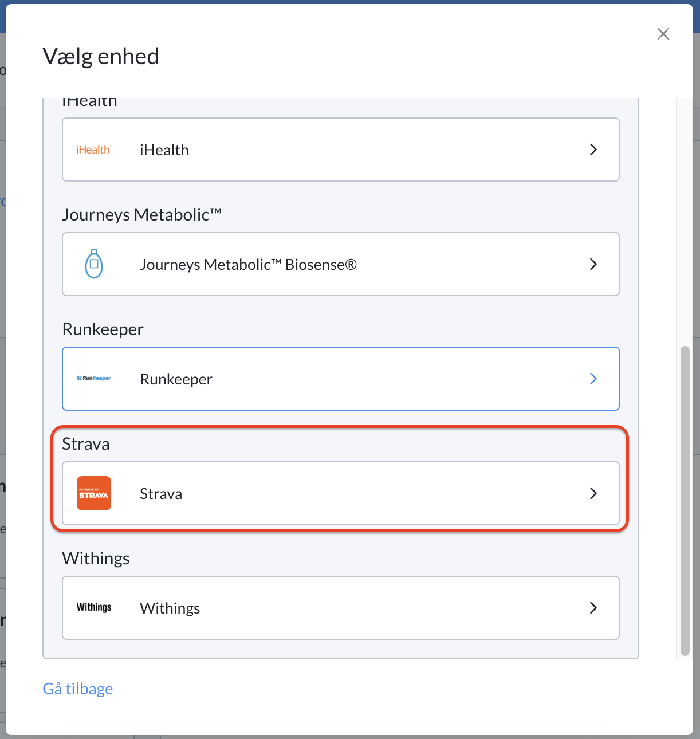Click the blue Runkeeper chevron arrow
The height and width of the screenshot is (739, 700).
click(593, 379)
